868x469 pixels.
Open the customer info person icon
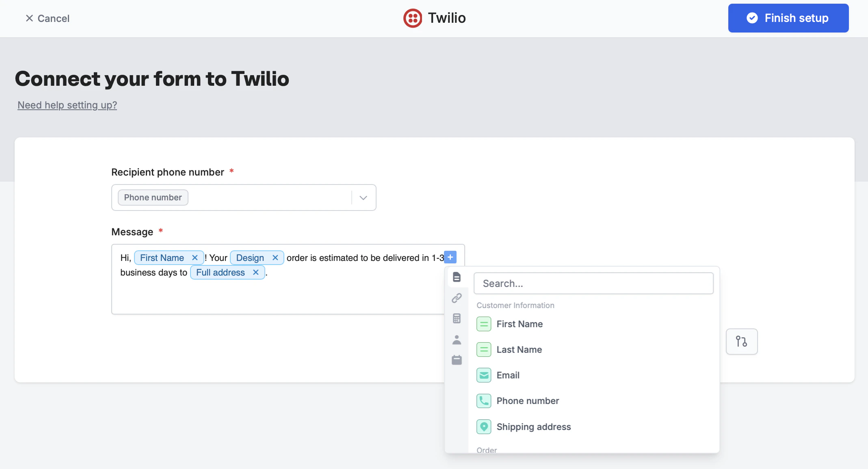click(x=457, y=340)
